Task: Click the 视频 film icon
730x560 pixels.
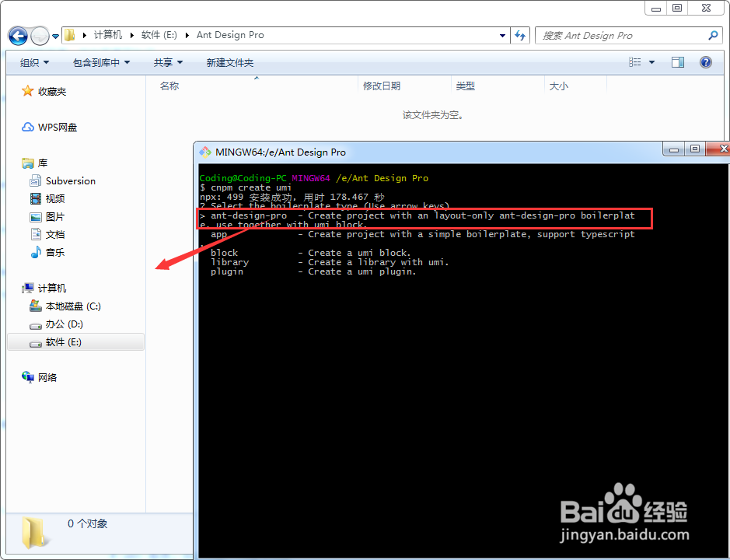Action: tap(36, 198)
